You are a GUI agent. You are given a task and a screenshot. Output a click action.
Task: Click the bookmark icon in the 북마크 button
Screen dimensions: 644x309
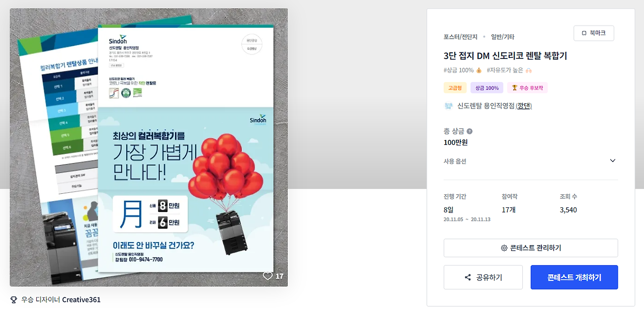click(x=584, y=33)
